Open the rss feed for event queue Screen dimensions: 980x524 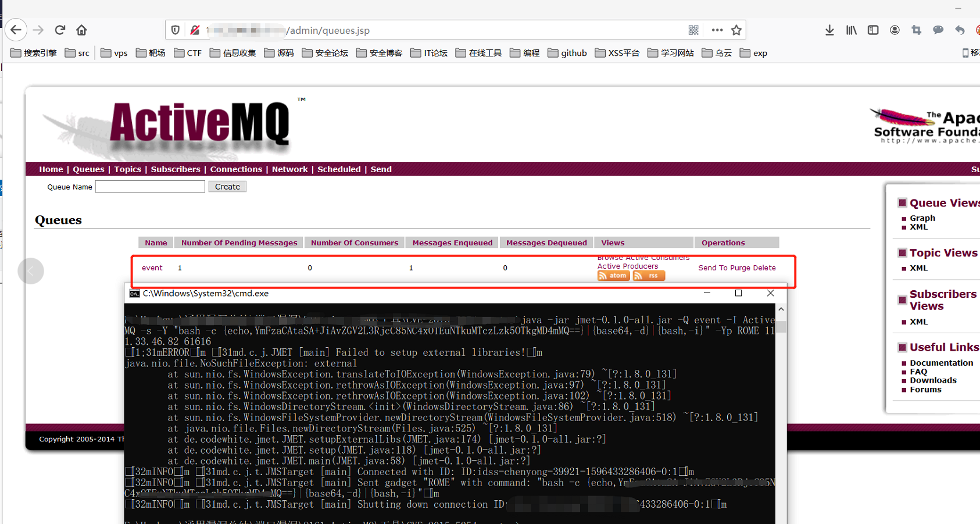pos(649,276)
